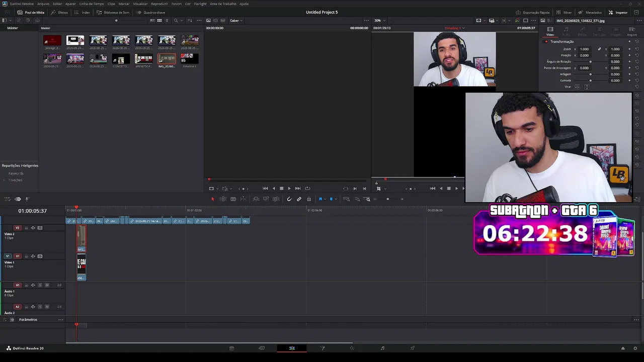Screen dimensions: 644x362
Task: Open the Linha de Tempo menu
Action: [x=92, y=4]
